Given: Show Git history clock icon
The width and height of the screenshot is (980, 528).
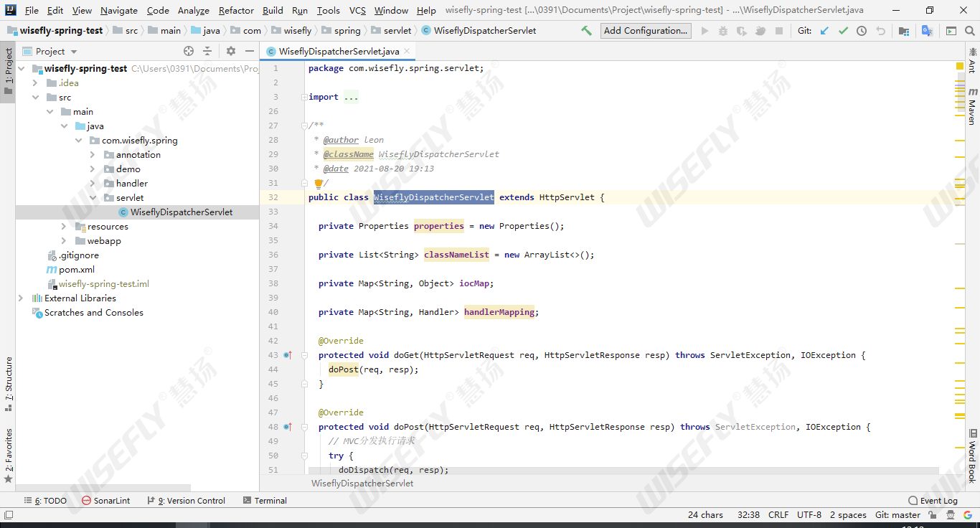Looking at the screenshot, I should click(x=862, y=31).
